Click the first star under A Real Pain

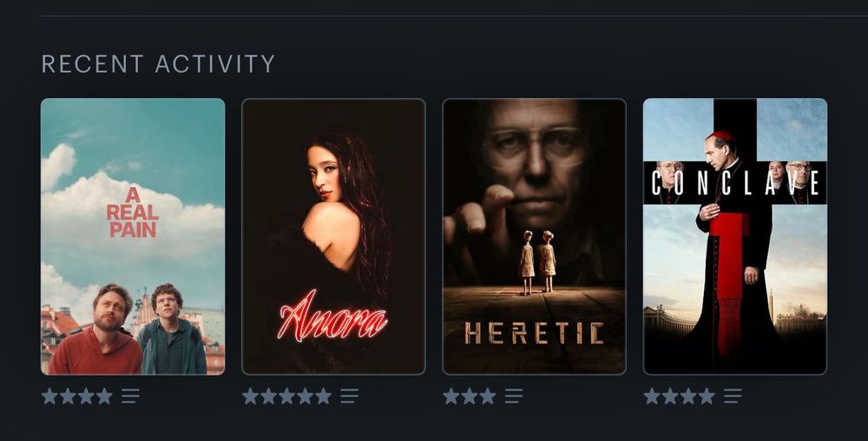tap(49, 396)
